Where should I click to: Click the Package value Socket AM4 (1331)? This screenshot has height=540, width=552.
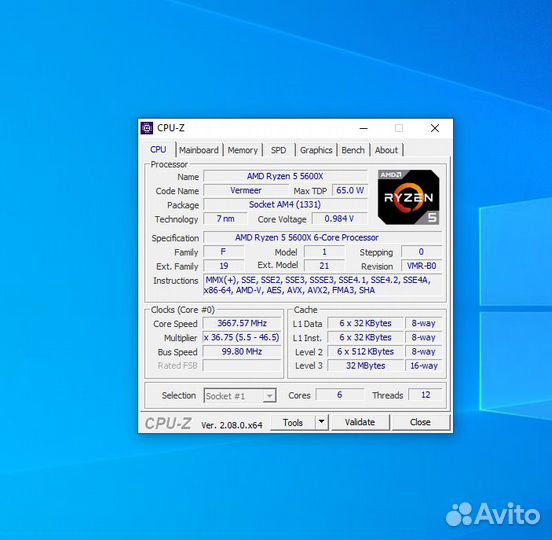coord(285,205)
